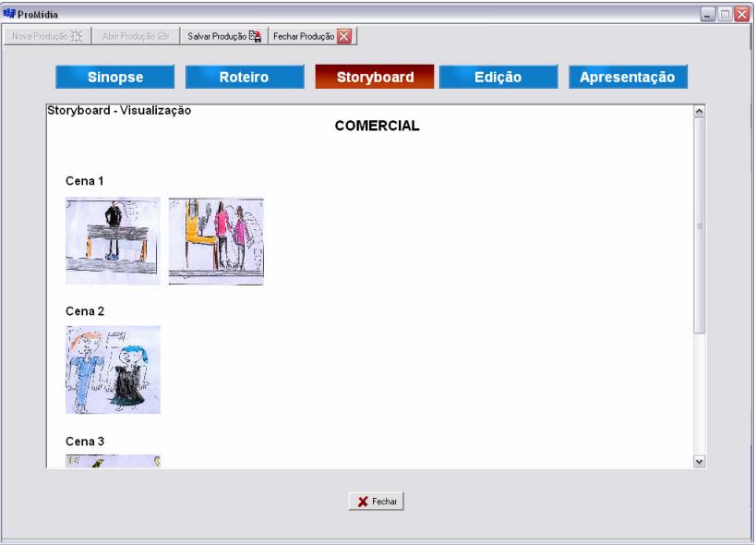Click the scrollbar up arrow
Viewport: 756px width, 545px height.
pos(699,110)
